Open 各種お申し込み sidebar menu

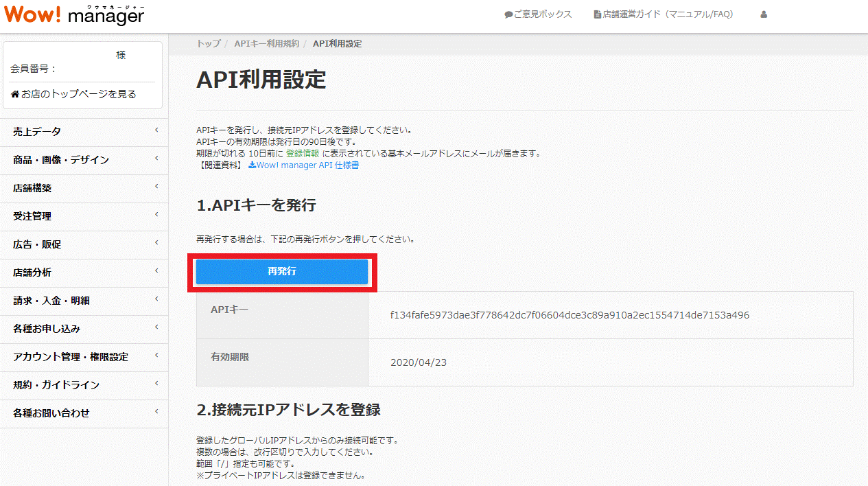(x=84, y=329)
